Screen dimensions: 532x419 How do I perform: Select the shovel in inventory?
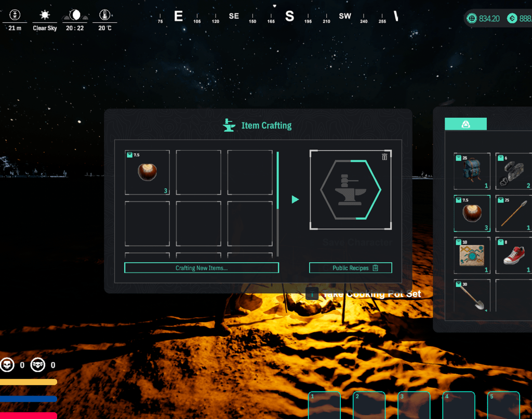[472, 295]
